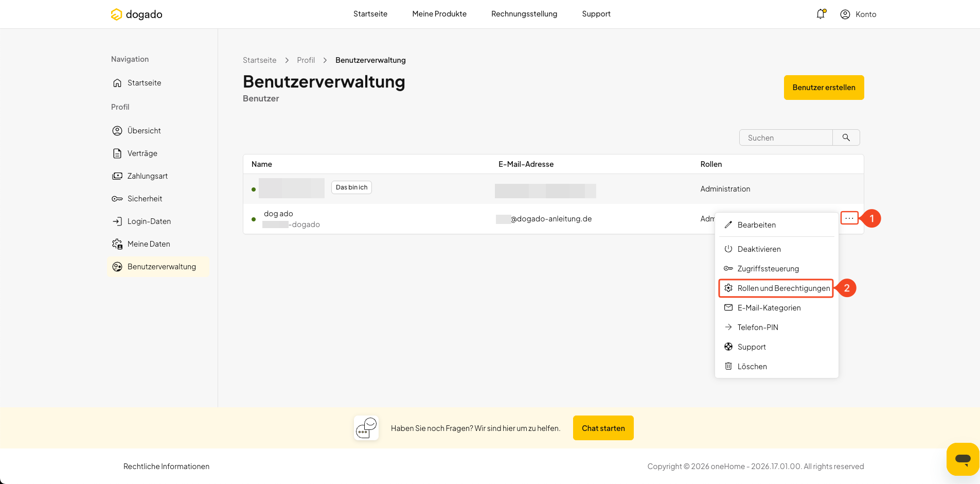The height and width of the screenshot is (484, 980).
Task: Click the E-Mail-Adresse column header
Action: pyautogui.click(x=526, y=164)
